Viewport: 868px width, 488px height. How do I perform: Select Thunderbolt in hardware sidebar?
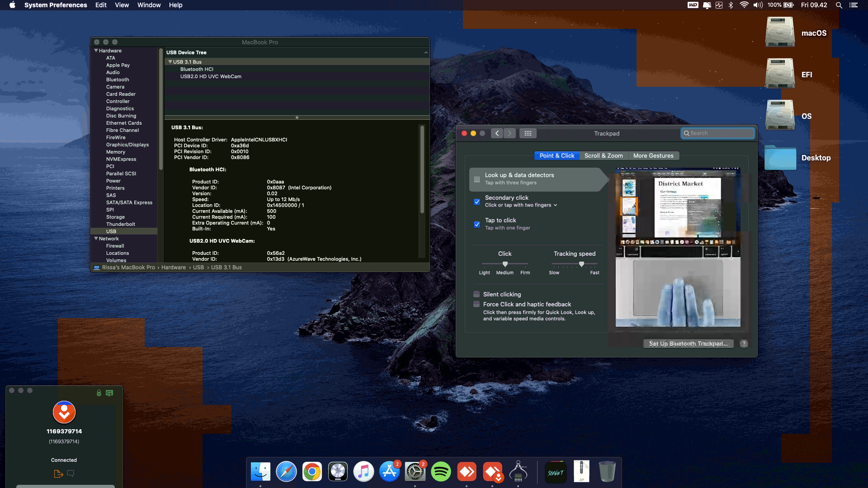click(121, 224)
